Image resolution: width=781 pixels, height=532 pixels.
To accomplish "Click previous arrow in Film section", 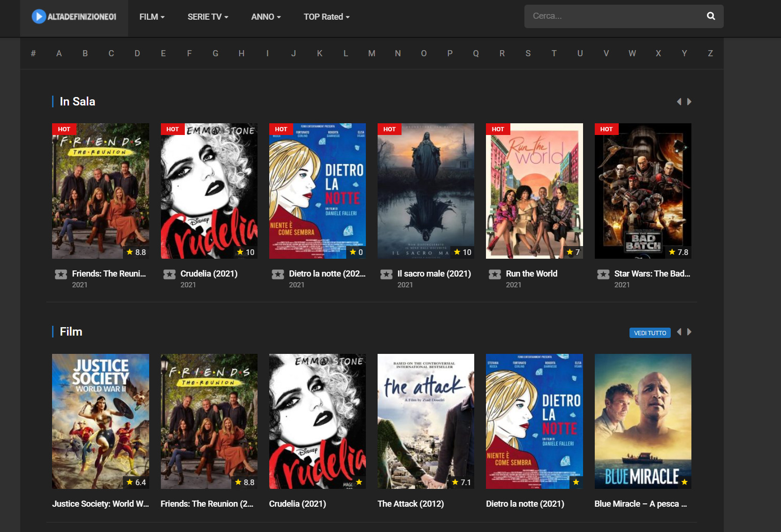I will click(x=679, y=332).
